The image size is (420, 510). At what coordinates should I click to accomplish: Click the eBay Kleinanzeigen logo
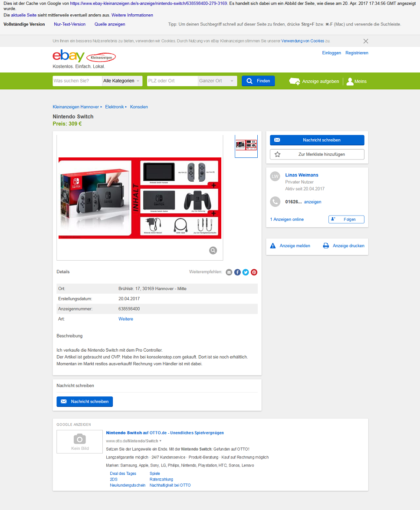[84, 56]
